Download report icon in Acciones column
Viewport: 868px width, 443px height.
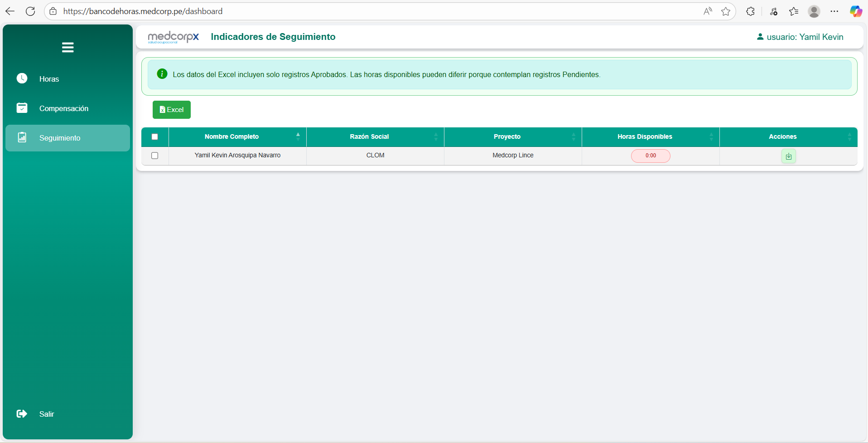point(788,156)
